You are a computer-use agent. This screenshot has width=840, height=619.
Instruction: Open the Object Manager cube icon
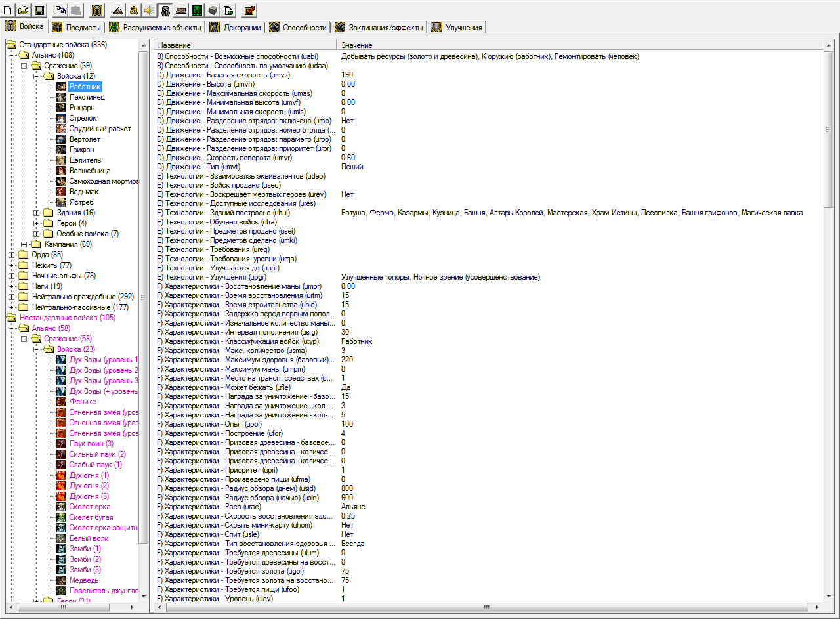[x=212, y=10]
